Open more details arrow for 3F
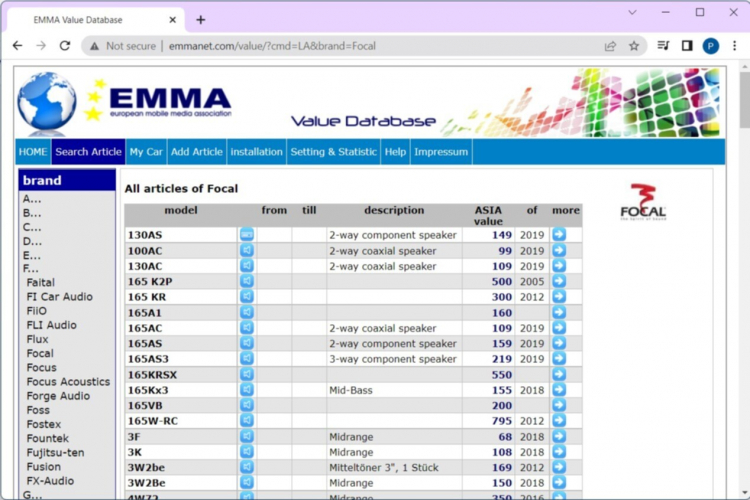The width and height of the screenshot is (750, 500). [x=559, y=436]
